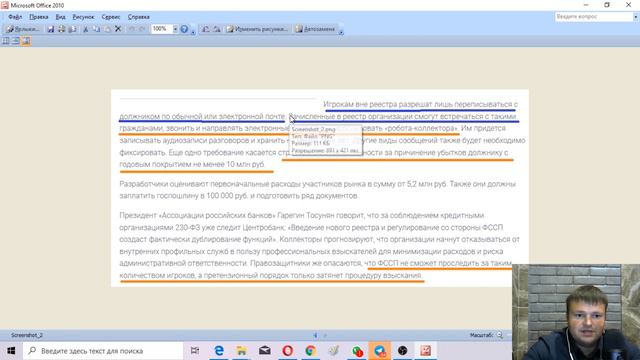
Task: Rotate the picture left
Action: (206, 29)
